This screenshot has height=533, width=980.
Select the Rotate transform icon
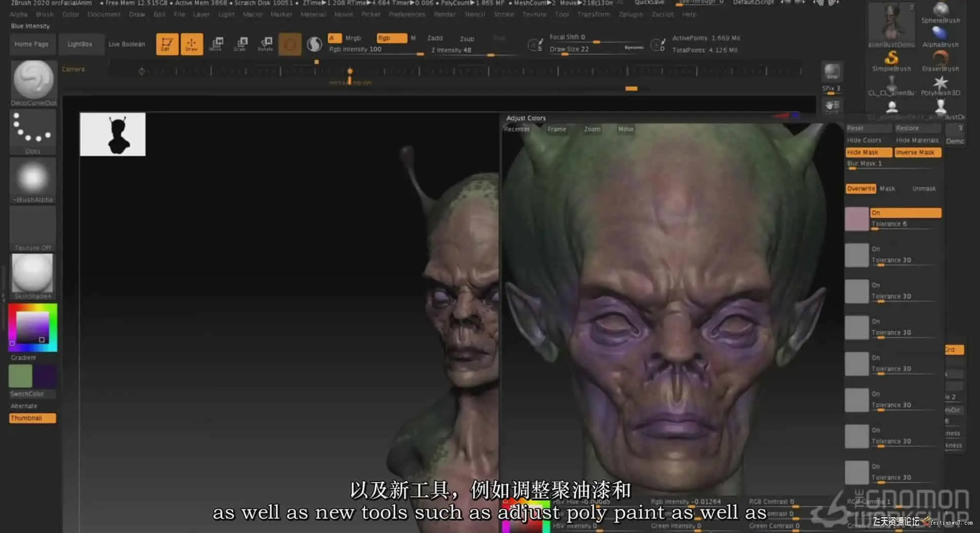click(265, 44)
